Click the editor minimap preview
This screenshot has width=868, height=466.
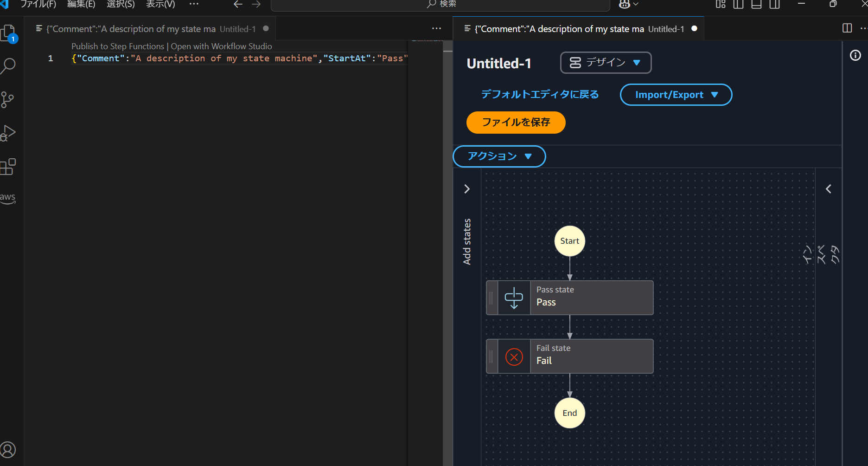click(427, 40)
